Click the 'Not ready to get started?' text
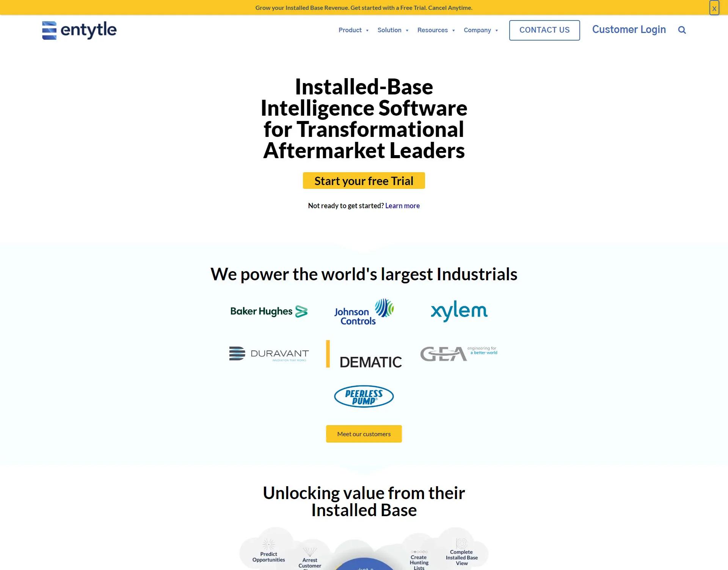Viewport: 728px width, 570px height. coord(346,206)
